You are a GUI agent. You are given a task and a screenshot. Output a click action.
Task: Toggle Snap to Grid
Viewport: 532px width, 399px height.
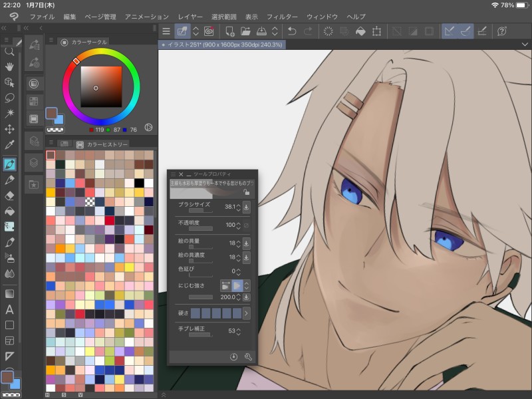[482, 31]
